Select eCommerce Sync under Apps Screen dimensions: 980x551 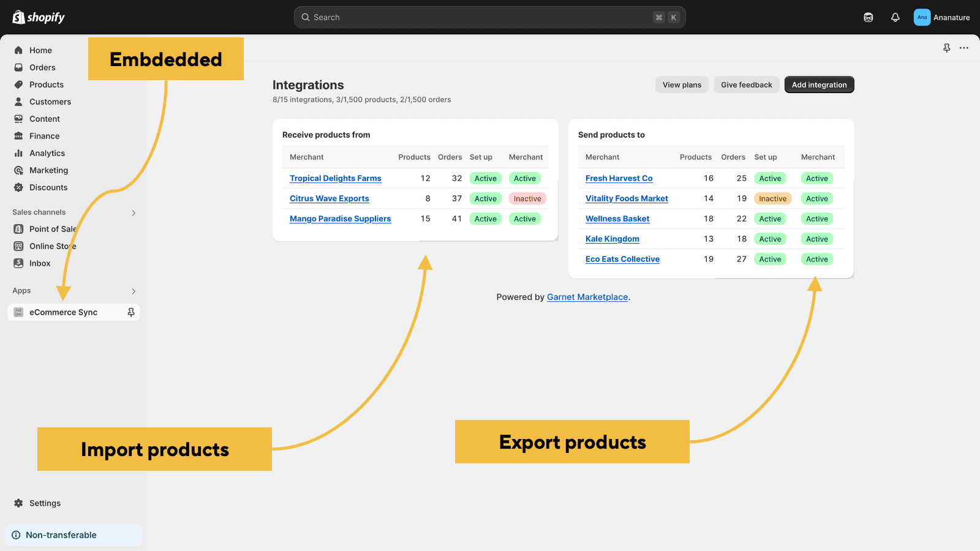click(x=64, y=312)
